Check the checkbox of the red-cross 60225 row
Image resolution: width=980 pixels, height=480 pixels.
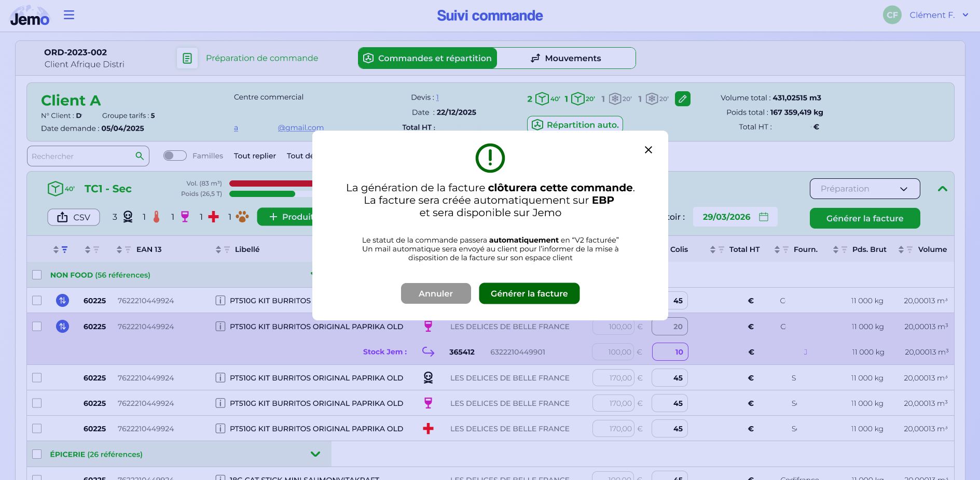click(37, 428)
